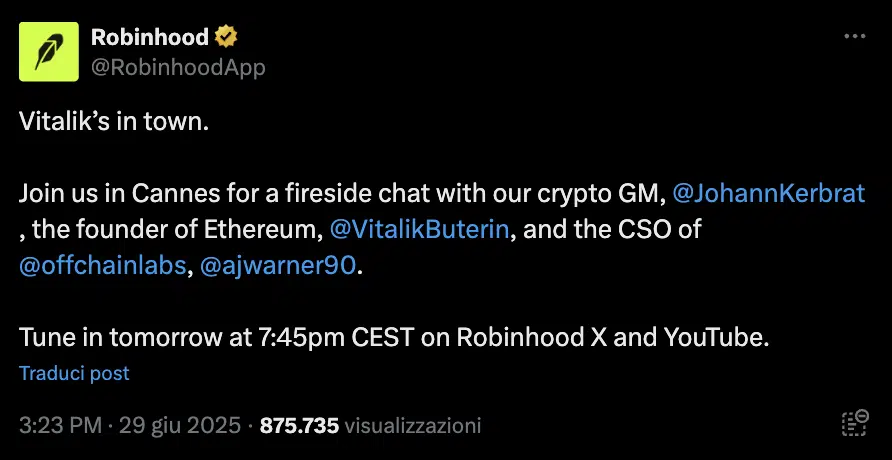The image size is (892, 460).
Task: Open the @VitalikButerin profile mention
Action: pos(421,230)
